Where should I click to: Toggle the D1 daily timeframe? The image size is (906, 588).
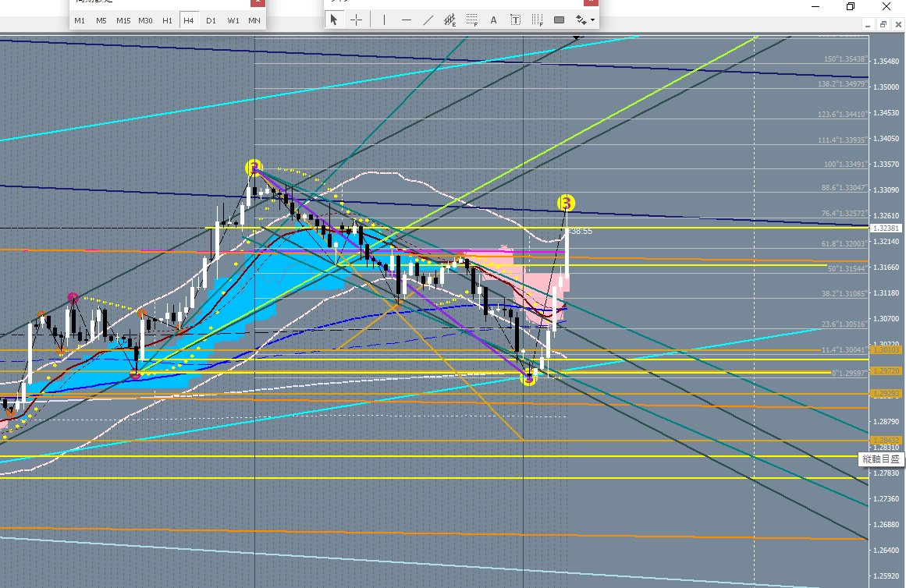coord(211,20)
